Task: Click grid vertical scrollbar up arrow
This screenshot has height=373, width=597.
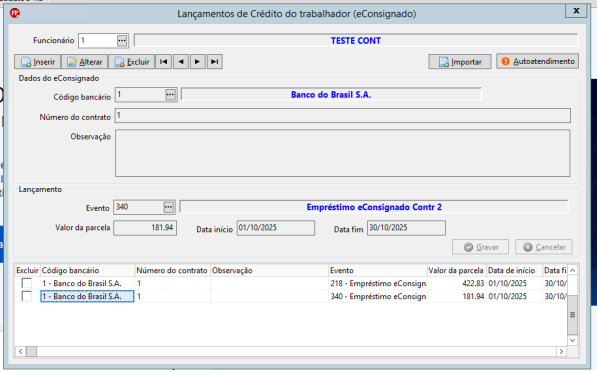Action: point(572,270)
